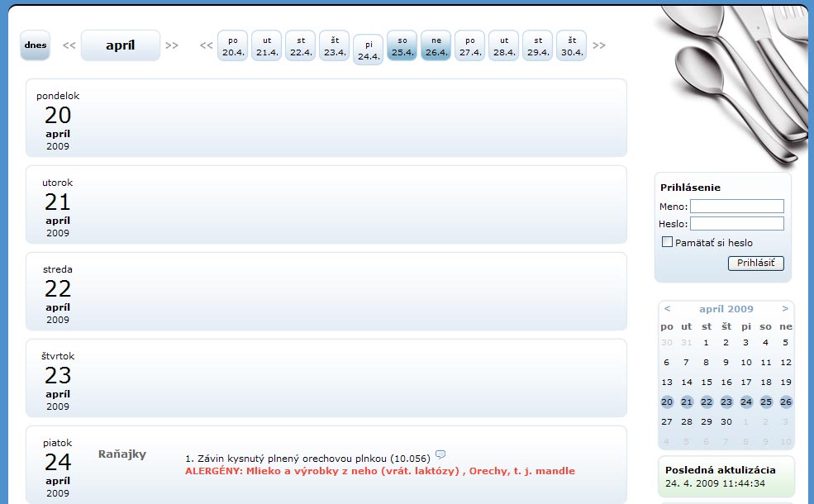This screenshot has width=814, height=504.
Task: Go to next month arrow beside apríl
Action: point(172,45)
